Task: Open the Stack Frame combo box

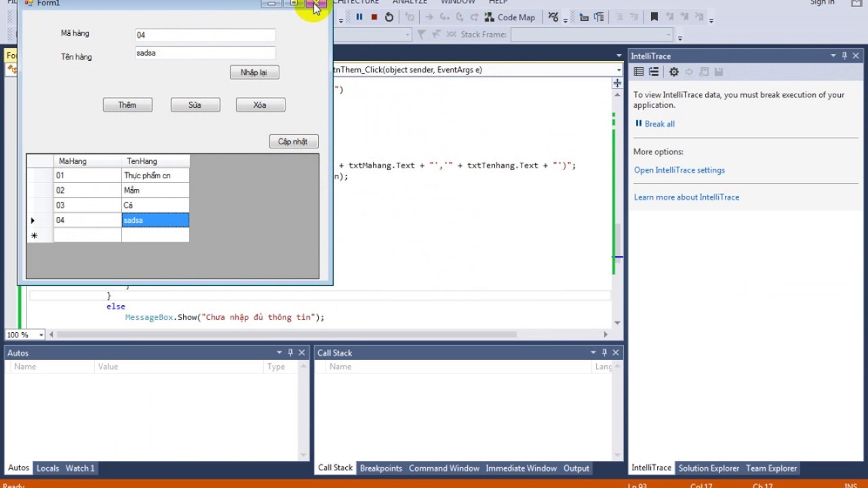Action: pos(592,35)
